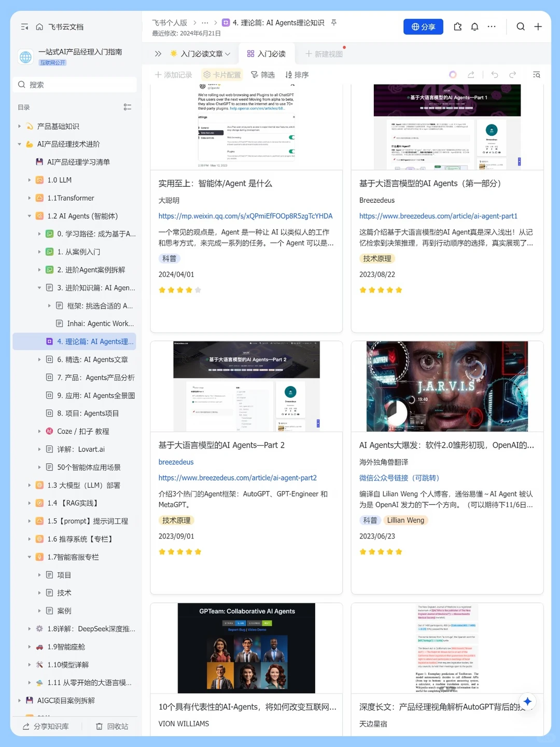This screenshot has height=747, width=560.
Task: Click the Lillian Weng tag
Action: [405, 520]
